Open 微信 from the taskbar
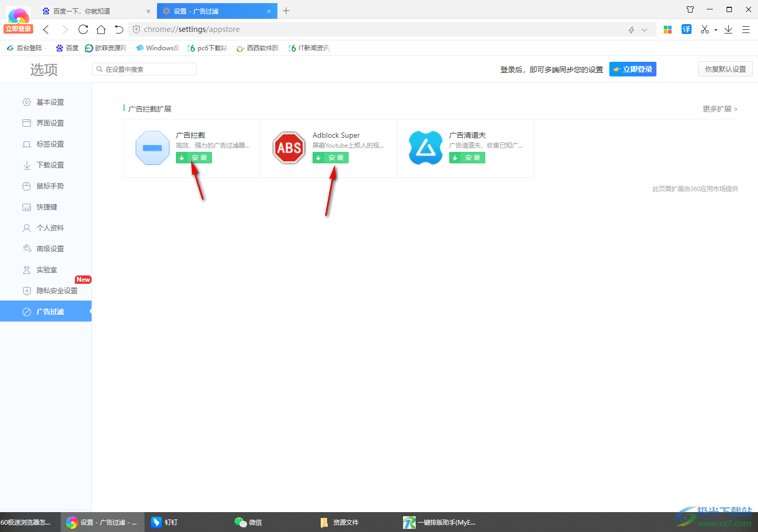The height and width of the screenshot is (532, 758). (249, 522)
